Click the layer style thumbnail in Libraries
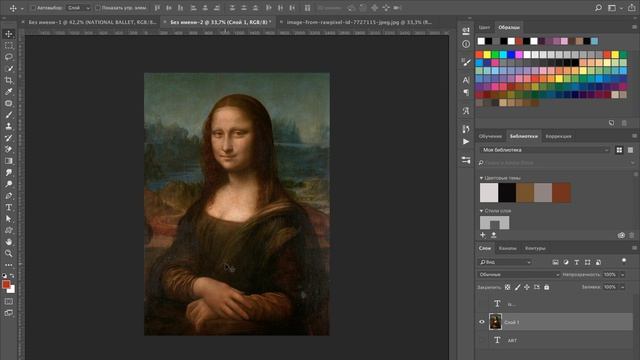Screen dimensions: 640x360 click(494, 223)
